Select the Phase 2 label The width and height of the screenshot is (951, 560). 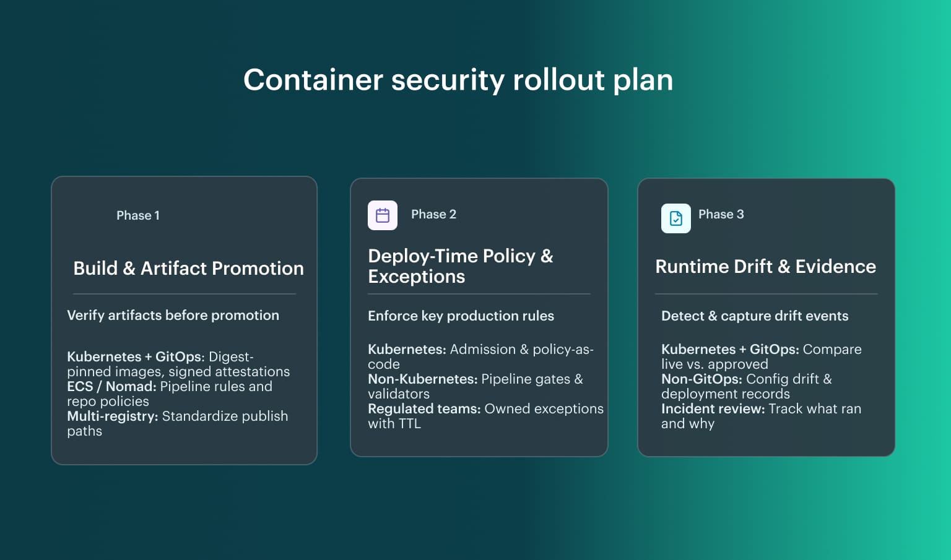coord(433,214)
